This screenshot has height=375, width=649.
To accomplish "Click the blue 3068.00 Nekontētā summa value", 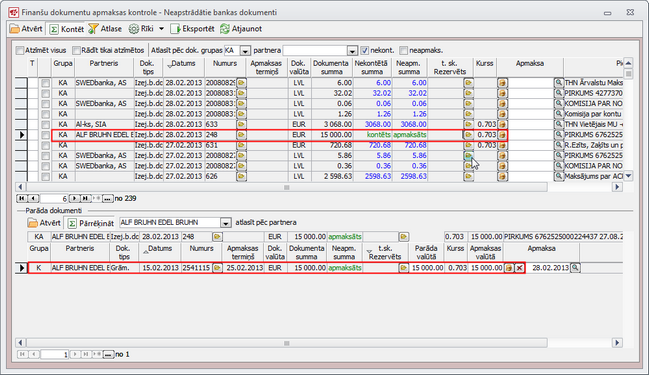I will coord(378,125).
